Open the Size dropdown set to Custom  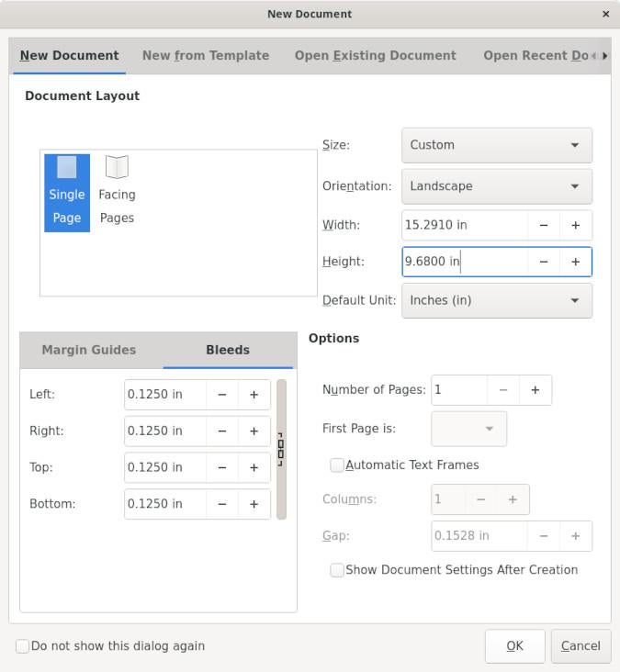(496, 145)
